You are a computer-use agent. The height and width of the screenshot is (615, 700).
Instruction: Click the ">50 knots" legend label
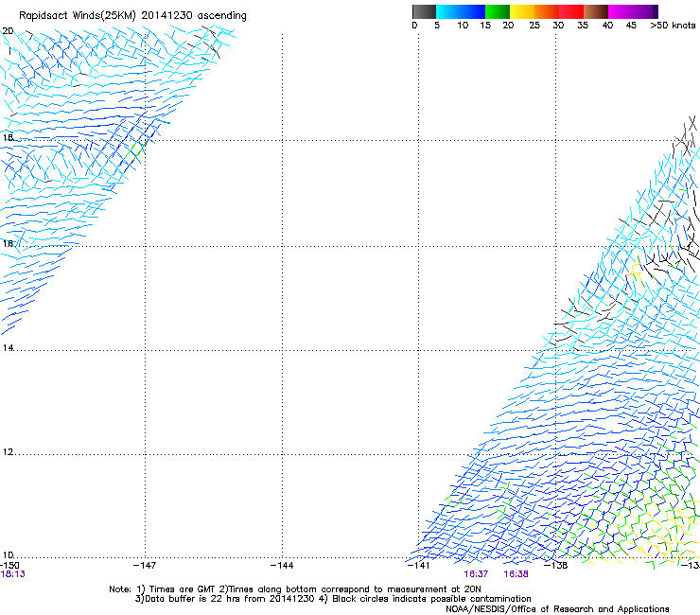point(673,26)
